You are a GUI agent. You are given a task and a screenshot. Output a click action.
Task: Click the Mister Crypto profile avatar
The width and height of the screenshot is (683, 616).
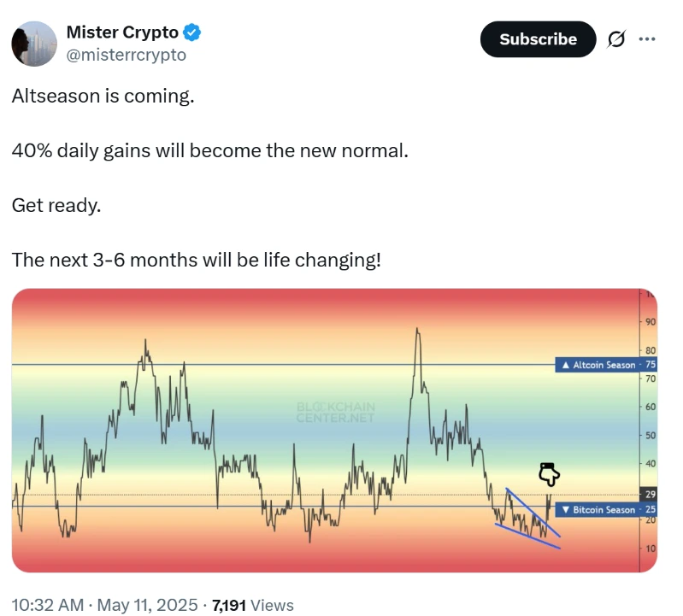(34, 44)
